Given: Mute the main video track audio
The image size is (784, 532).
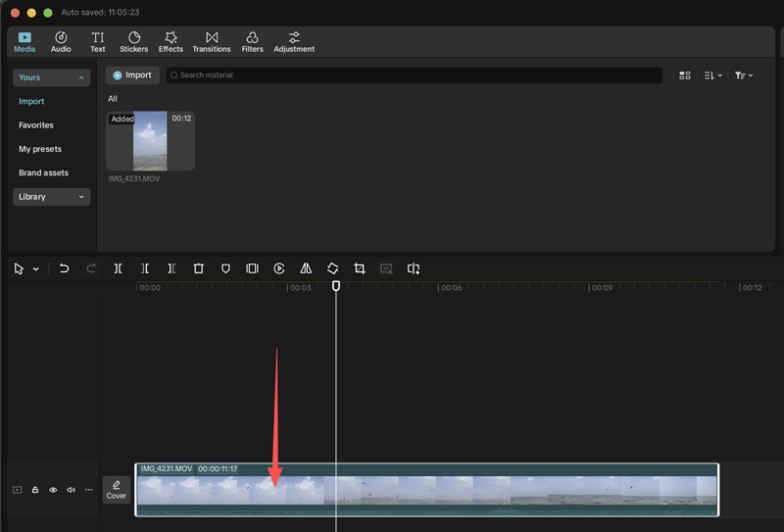Looking at the screenshot, I should pyautogui.click(x=71, y=490).
